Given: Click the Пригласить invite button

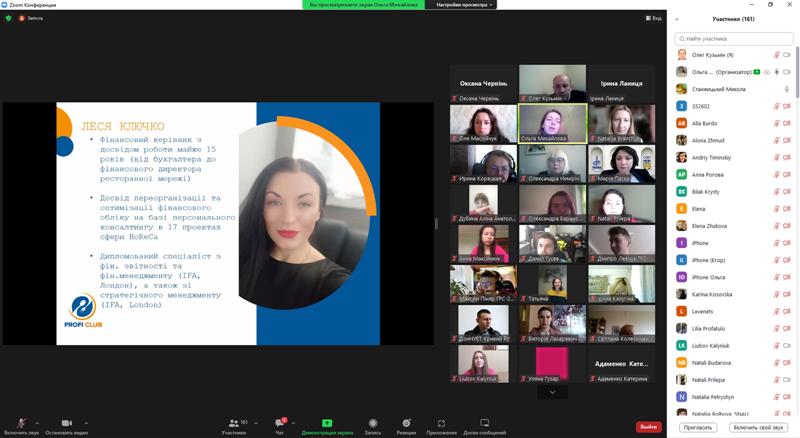Looking at the screenshot, I should coord(697,427).
